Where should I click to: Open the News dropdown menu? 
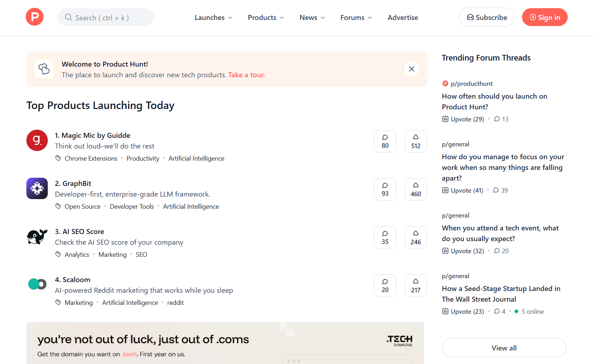coord(312,17)
